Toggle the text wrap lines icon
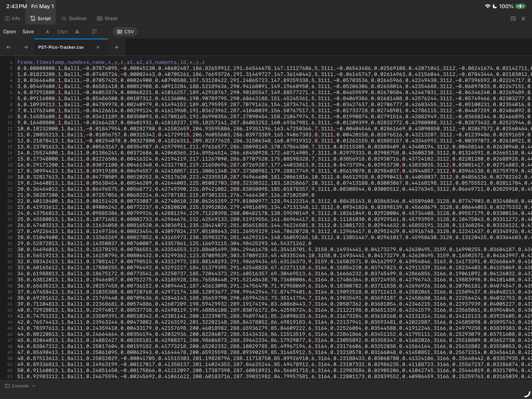 pyautogui.click(x=94, y=32)
